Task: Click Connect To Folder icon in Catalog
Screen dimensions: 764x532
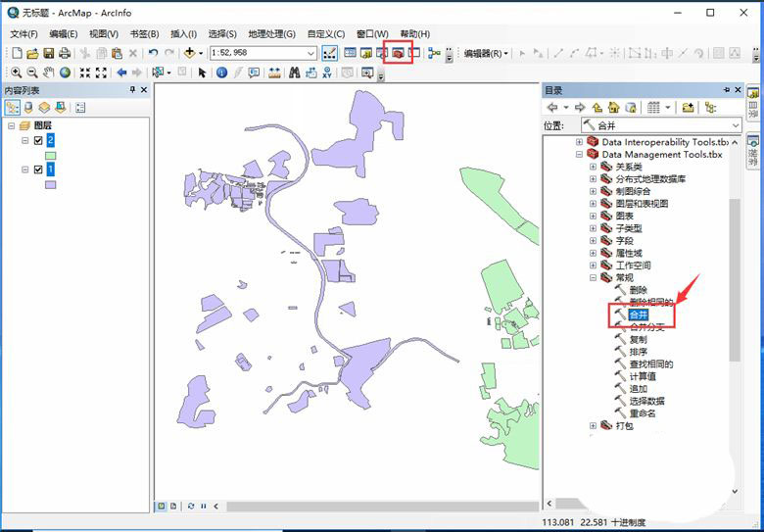Action: click(x=688, y=107)
